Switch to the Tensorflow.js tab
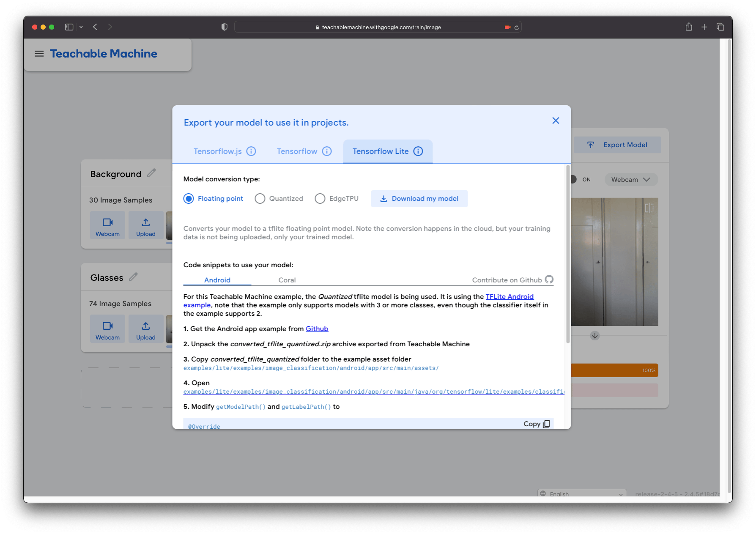Screen dimensions: 756x534 pyautogui.click(x=218, y=151)
